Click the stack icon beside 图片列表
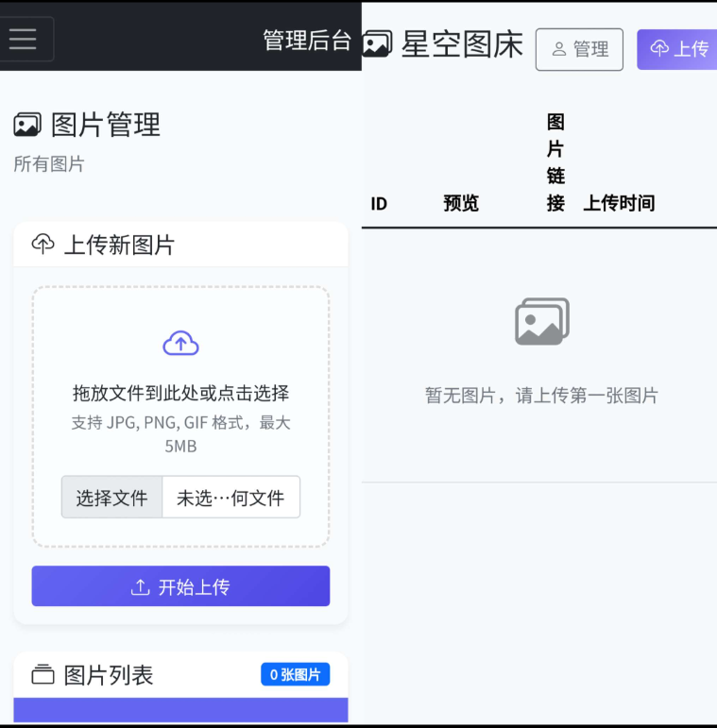 pyautogui.click(x=43, y=674)
